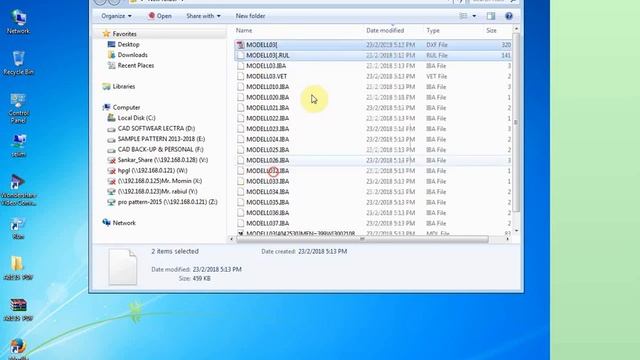Open the Control Panel desktop icon
The image size is (640, 360).
(x=18, y=108)
